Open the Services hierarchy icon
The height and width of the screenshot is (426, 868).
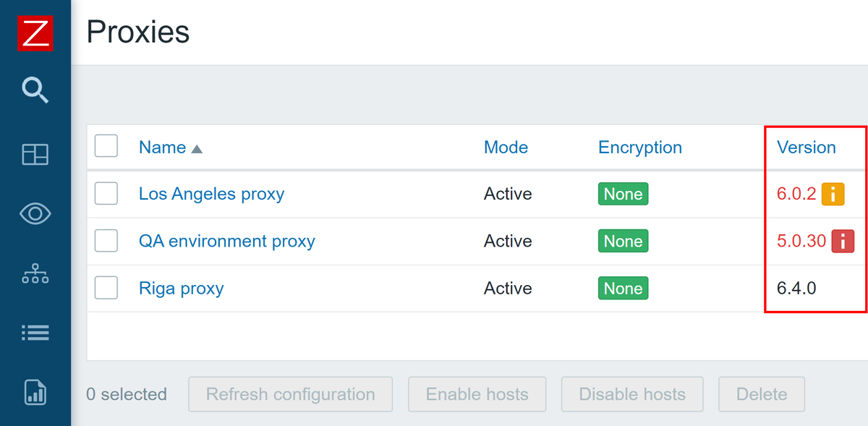coord(35,273)
